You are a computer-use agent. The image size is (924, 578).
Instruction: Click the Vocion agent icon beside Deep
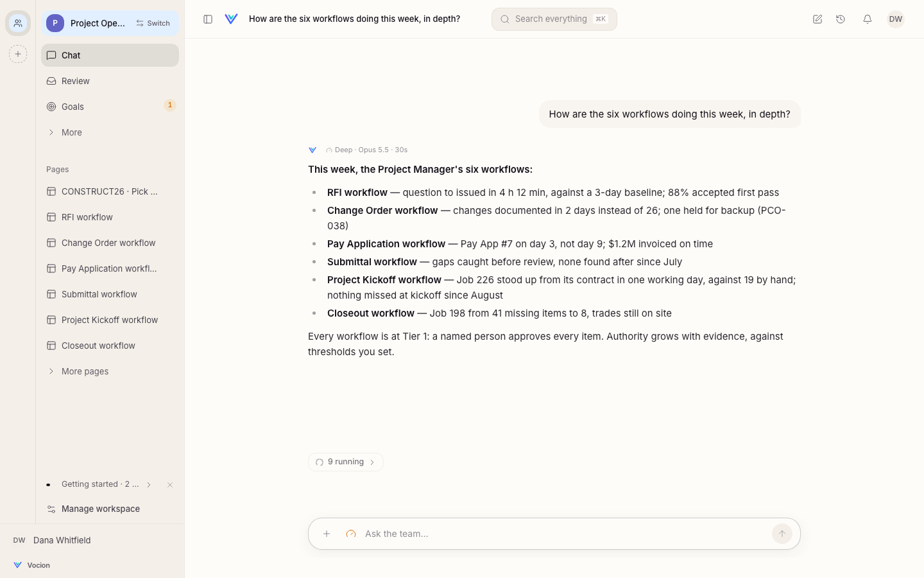[312, 150]
